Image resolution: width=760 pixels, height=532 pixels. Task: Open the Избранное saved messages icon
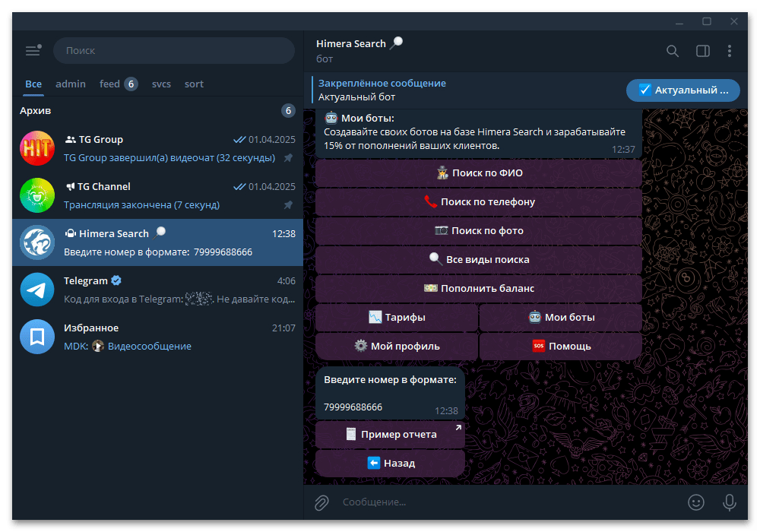point(37,337)
